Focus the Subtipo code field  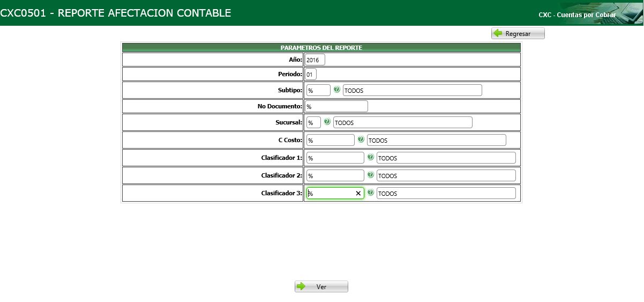[318, 90]
